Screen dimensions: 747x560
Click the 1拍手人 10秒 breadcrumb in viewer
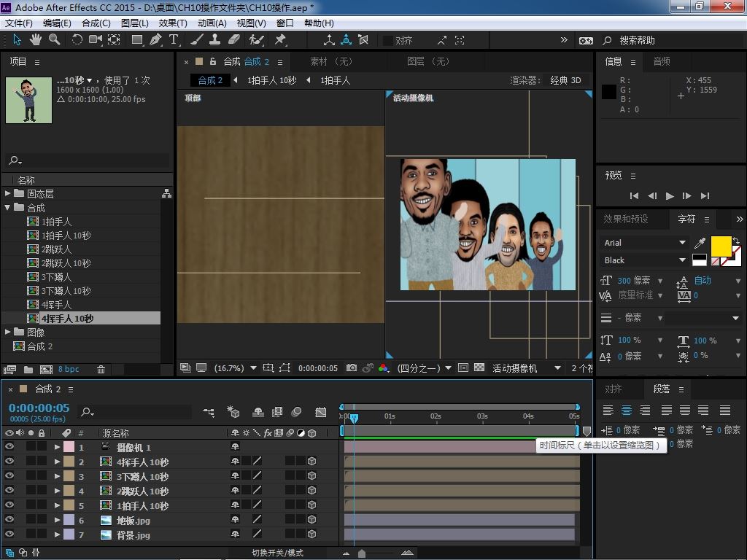(271, 80)
